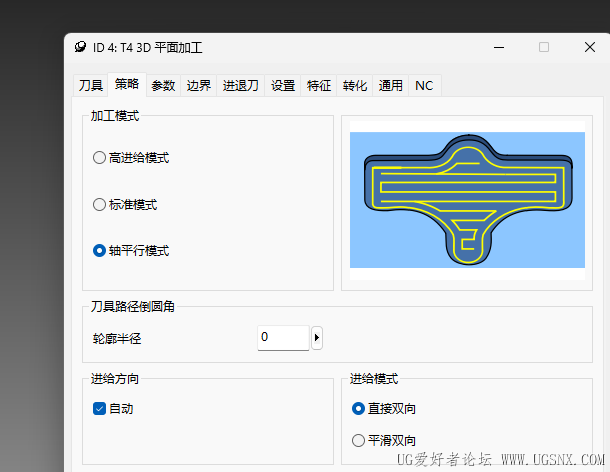Minimize the ID 4 dialog window
The width and height of the screenshot is (610, 472).
pos(499,47)
